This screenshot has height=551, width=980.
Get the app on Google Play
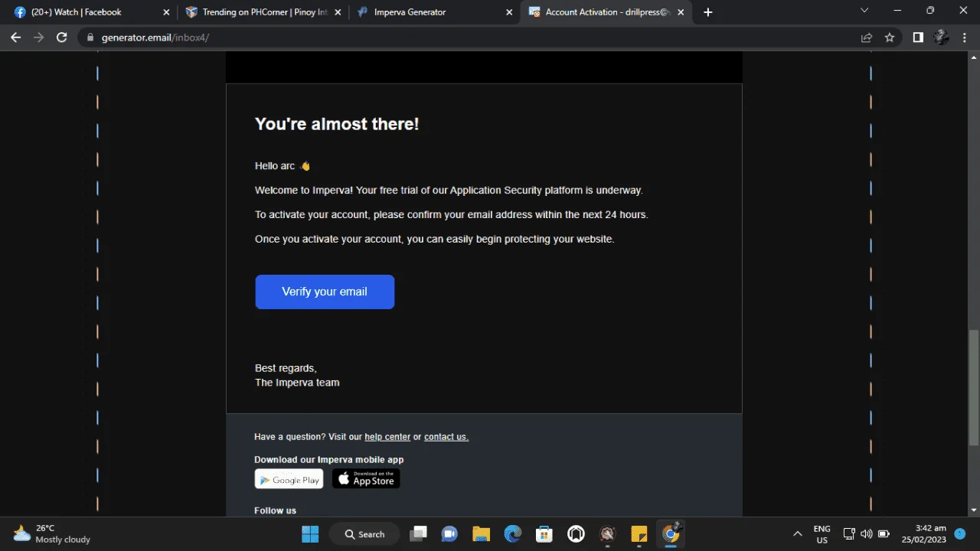click(289, 479)
